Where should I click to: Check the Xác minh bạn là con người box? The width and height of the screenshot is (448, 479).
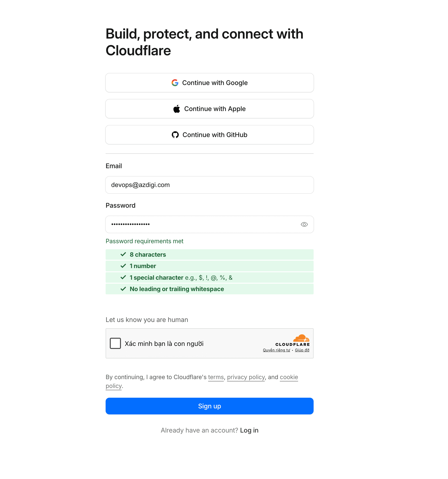[x=115, y=343]
